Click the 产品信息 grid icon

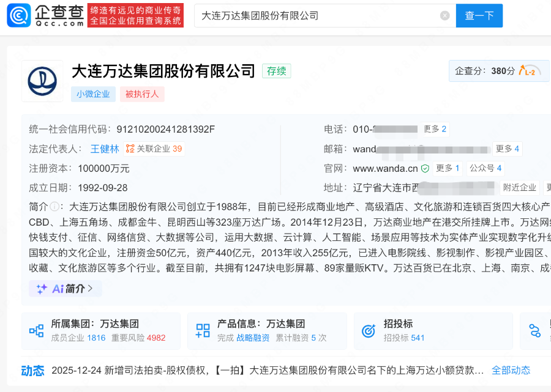pyautogui.click(x=202, y=329)
